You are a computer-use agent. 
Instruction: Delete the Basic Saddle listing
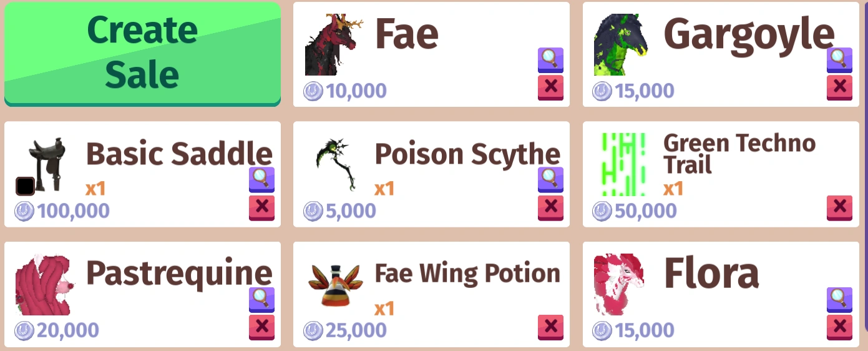[261, 207]
